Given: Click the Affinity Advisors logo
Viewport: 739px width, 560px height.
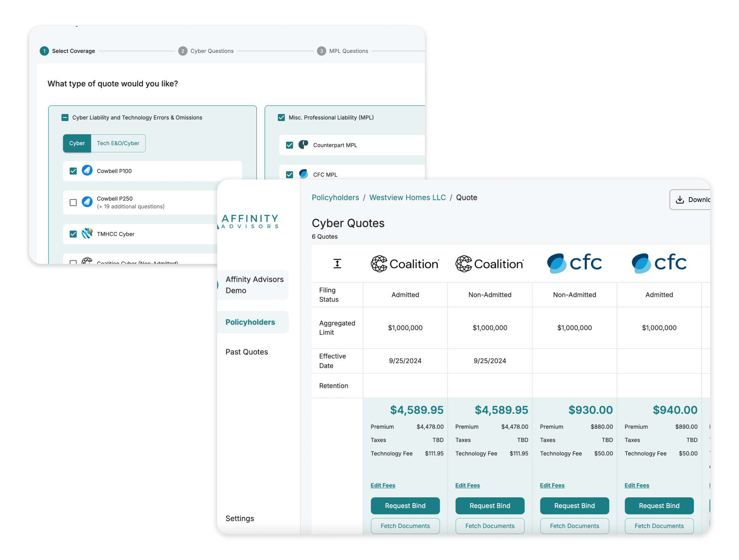Looking at the screenshot, I should (250, 221).
